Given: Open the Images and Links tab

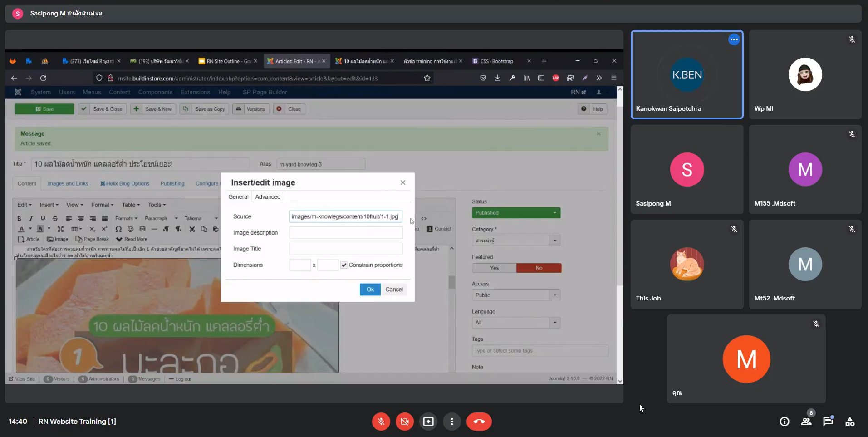Looking at the screenshot, I should pos(68,184).
